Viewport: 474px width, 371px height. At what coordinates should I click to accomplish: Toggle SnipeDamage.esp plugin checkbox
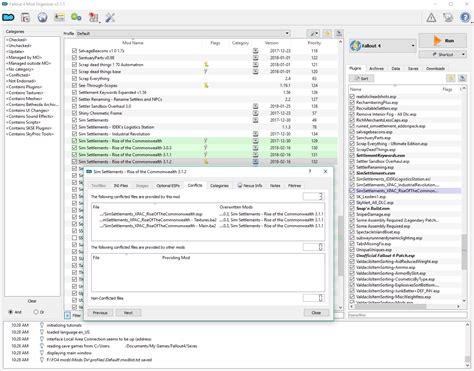coord(352,214)
